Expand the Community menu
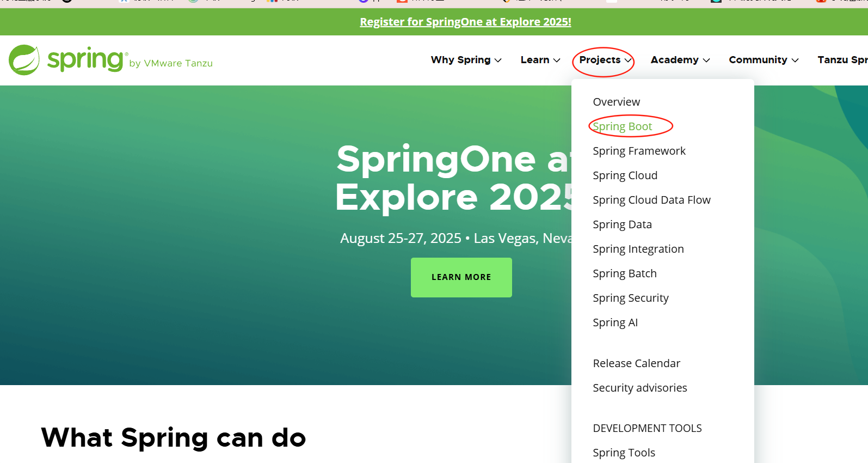Screen dimensions: 868x463 point(764,60)
